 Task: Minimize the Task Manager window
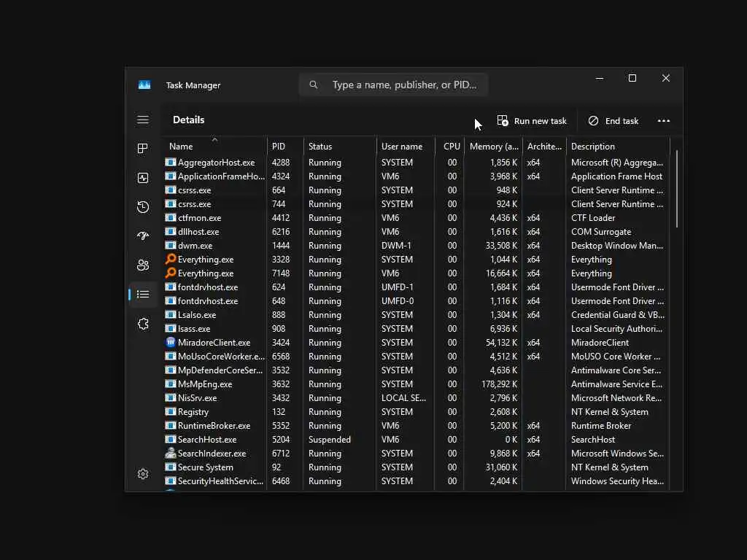click(x=600, y=78)
